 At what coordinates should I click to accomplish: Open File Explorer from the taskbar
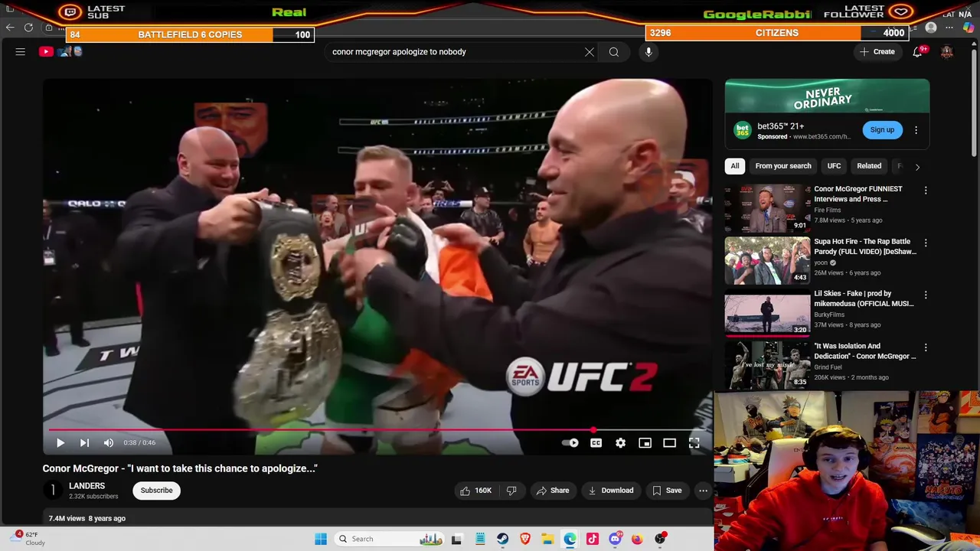547,539
